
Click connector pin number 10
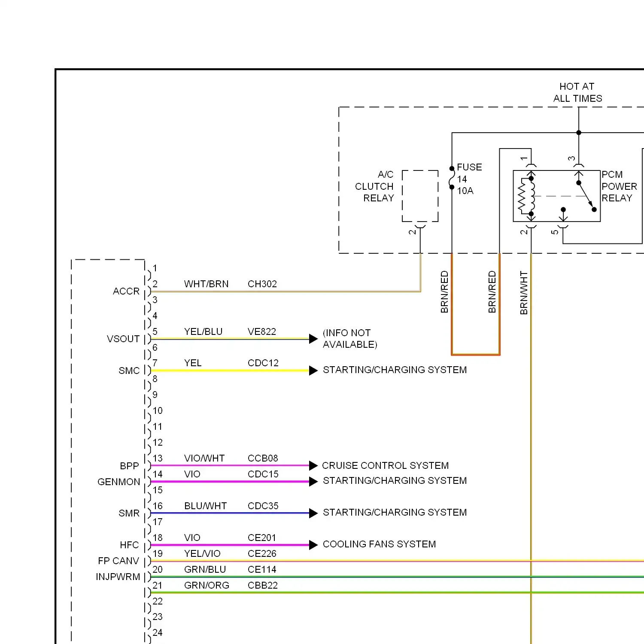pyautogui.click(x=158, y=410)
